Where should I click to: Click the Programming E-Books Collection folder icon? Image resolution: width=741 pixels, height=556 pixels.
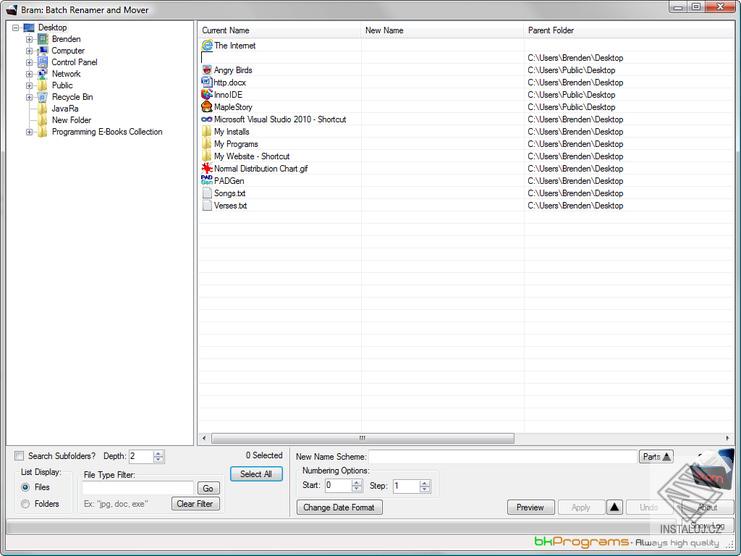coord(43,132)
